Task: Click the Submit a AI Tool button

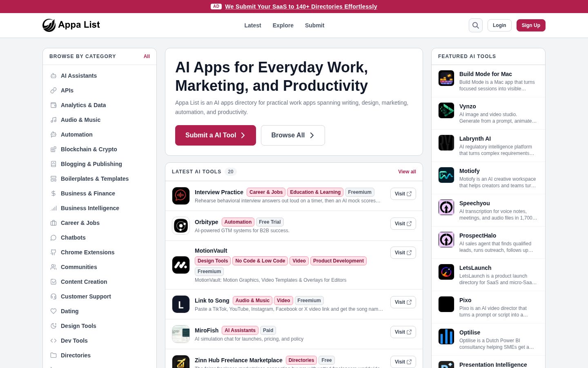Action: pos(216,135)
